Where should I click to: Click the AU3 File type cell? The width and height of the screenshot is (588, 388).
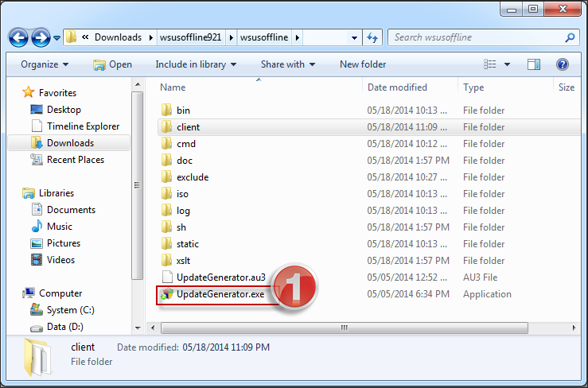click(480, 277)
